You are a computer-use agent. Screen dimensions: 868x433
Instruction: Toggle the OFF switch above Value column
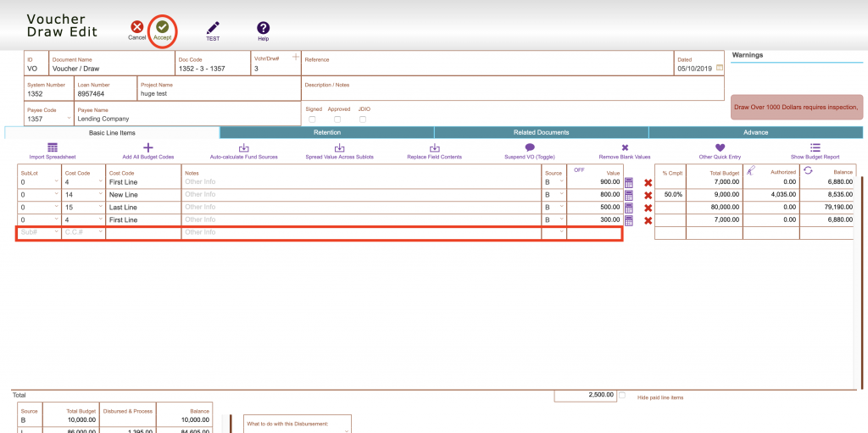point(579,170)
